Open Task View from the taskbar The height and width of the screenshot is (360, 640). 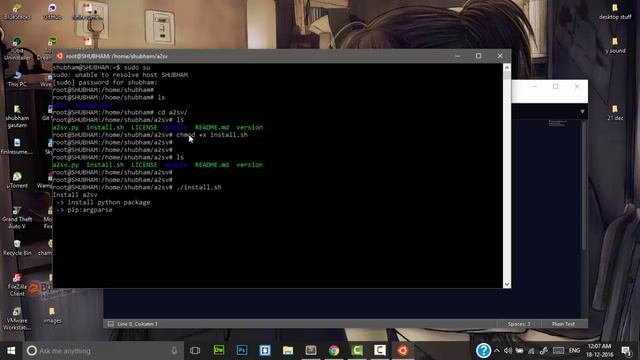pyautogui.click(x=195, y=351)
